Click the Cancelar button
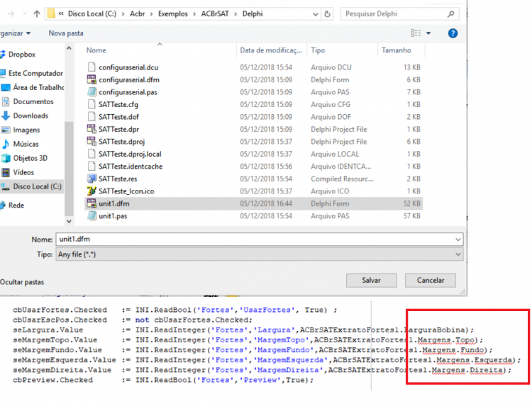Screen dimensions: 532x404 coord(431,281)
